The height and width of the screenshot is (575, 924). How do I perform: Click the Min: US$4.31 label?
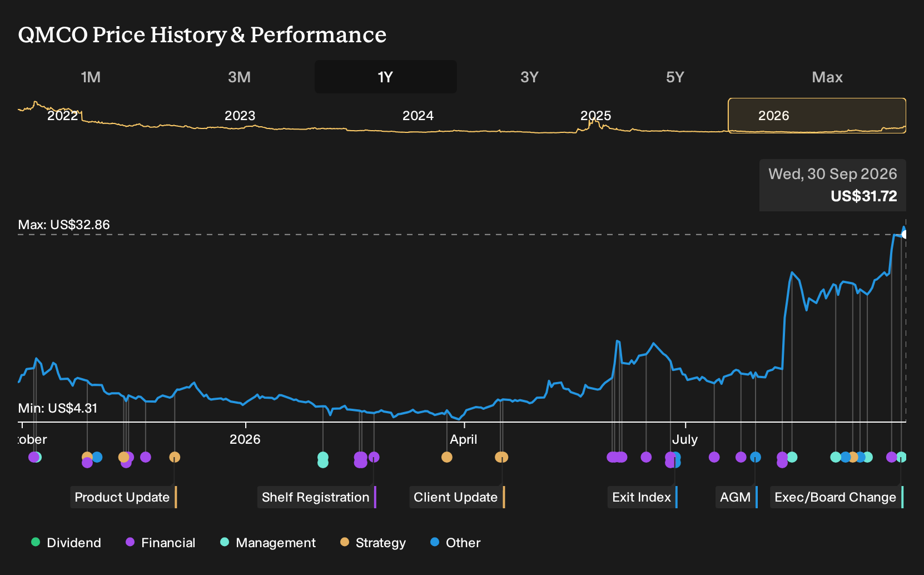click(x=58, y=408)
